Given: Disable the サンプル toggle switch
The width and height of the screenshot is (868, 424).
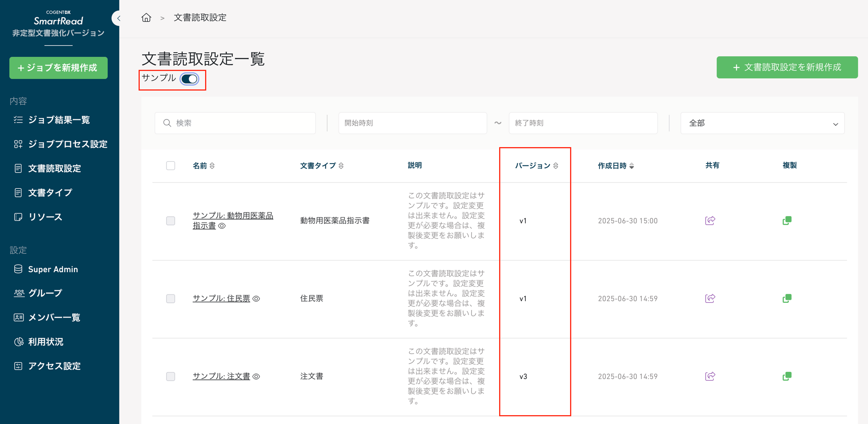Looking at the screenshot, I should [x=188, y=79].
